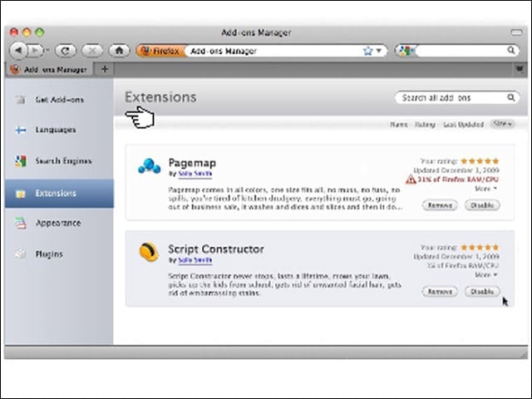The image size is (532, 399).
Task: Open the Size sort dropdown
Action: (x=502, y=124)
